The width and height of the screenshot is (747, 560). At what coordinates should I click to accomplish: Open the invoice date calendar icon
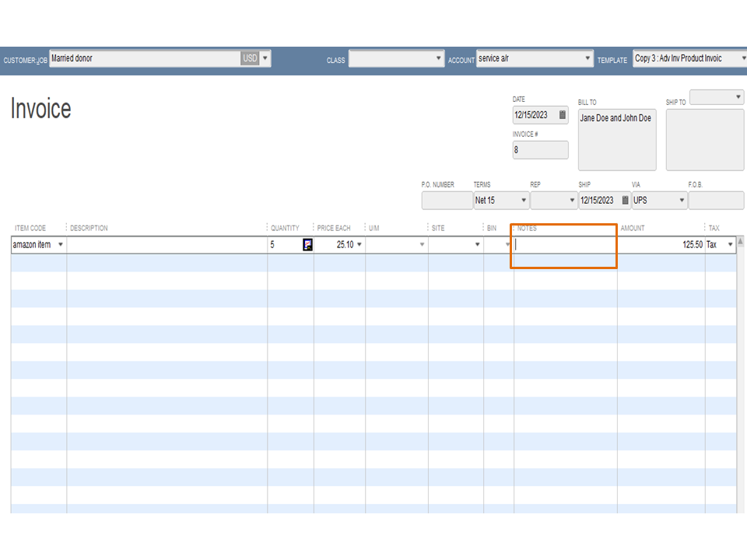point(562,115)
